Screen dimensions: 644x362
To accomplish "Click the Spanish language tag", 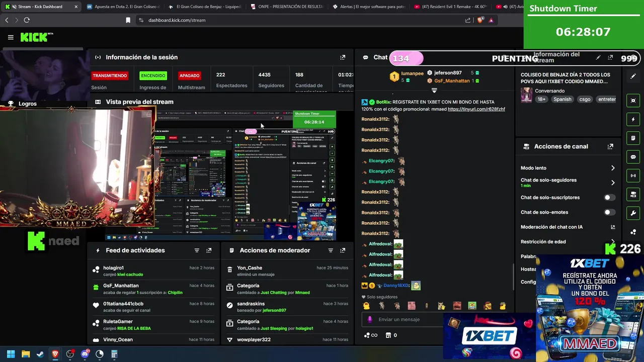I will tap(562, 99).
